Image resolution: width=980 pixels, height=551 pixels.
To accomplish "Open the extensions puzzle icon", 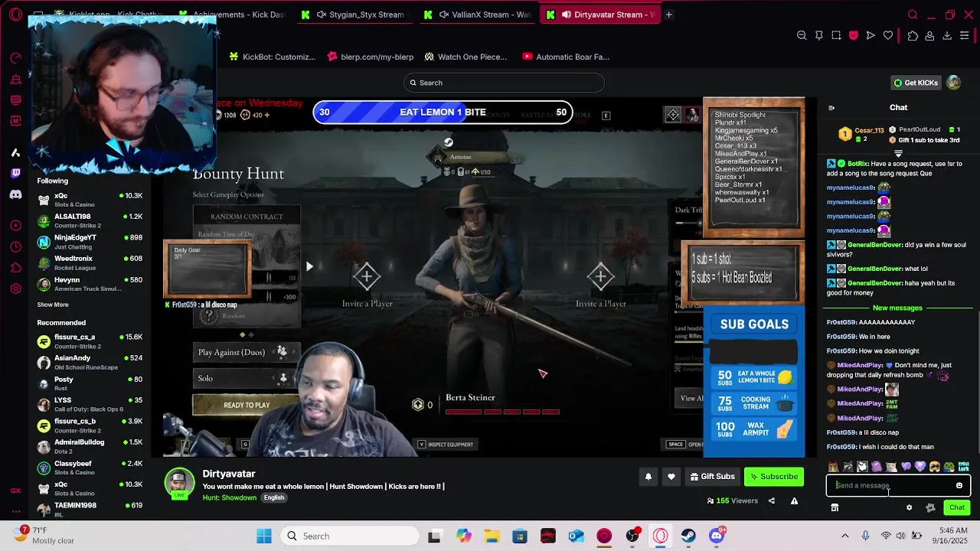I will click(x=913, y=35).
